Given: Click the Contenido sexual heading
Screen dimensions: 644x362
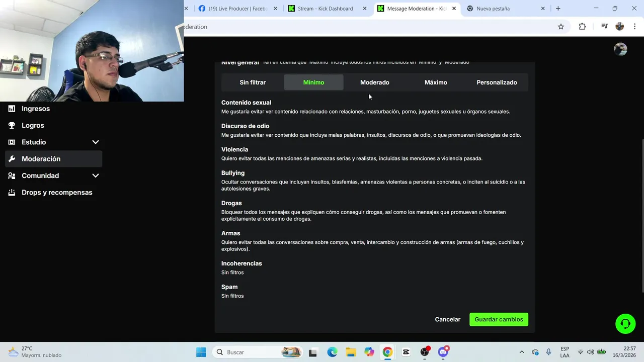Looking at the screenshot, I should click(246, 103).
